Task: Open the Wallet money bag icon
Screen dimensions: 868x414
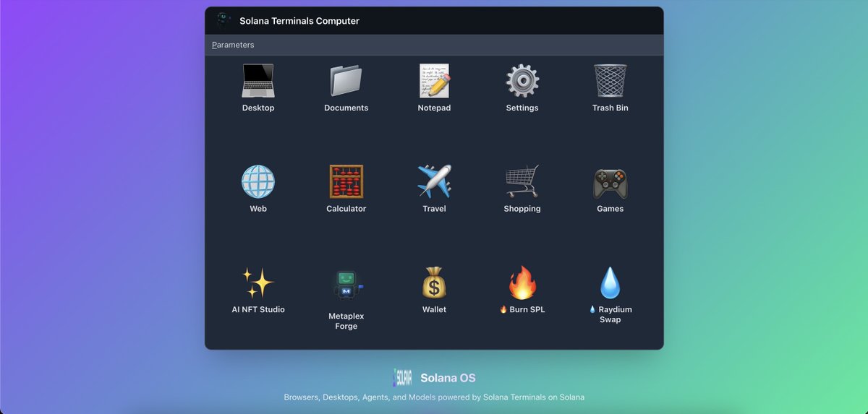Action: (x=434, y=283)
